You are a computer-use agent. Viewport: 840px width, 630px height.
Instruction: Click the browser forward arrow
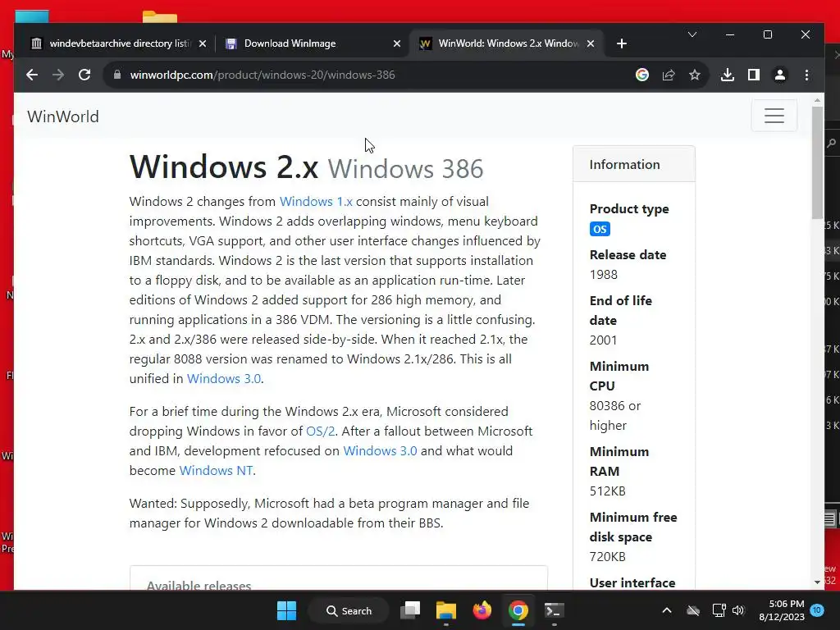[x=58, y=75]
